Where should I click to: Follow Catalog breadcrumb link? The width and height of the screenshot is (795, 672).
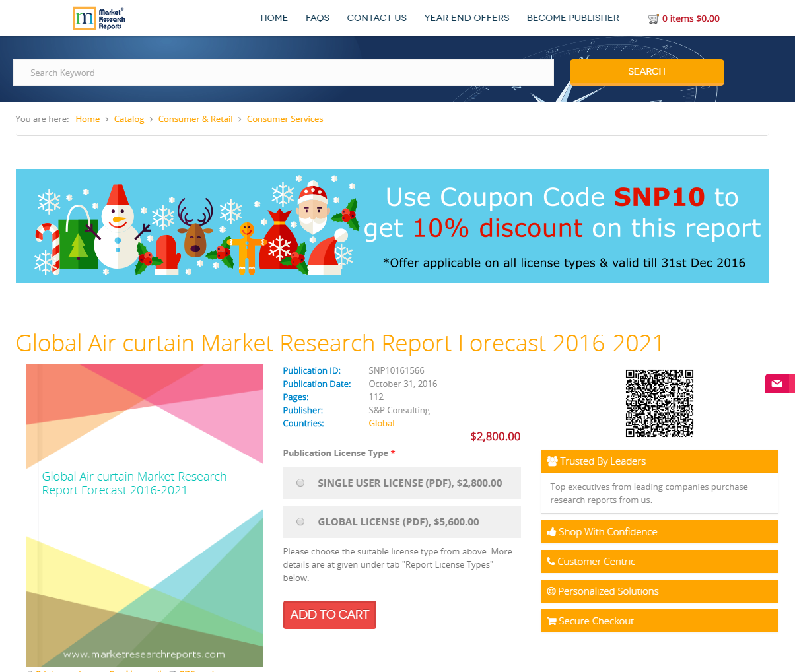(129, 119)
